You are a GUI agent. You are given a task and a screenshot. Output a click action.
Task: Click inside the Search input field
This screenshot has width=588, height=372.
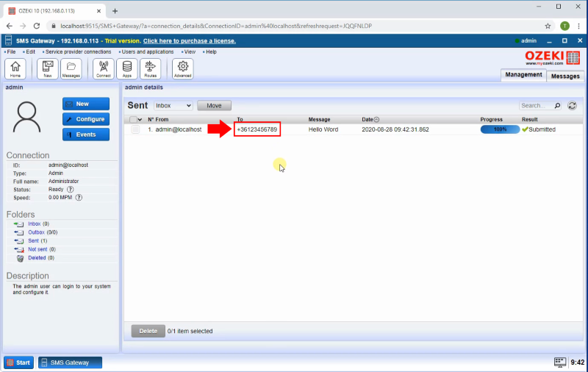coord(537,106)
